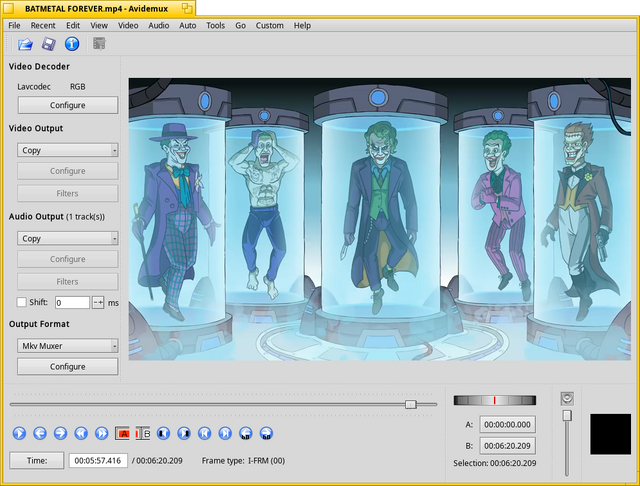This screenshot has width=640, height=486.
Task: Open the Tools menu
Action: pyautogui.click(x=216, y=25)
